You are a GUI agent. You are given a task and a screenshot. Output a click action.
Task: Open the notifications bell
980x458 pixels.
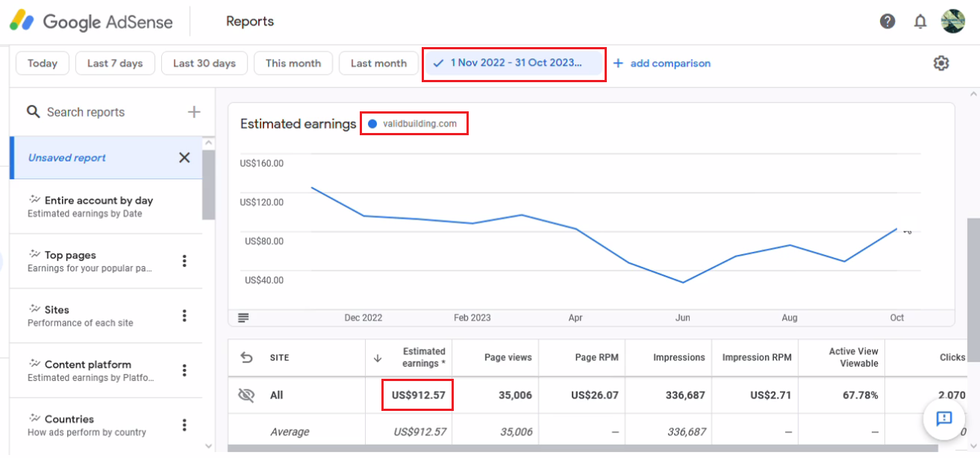click(x=920, y=22)
